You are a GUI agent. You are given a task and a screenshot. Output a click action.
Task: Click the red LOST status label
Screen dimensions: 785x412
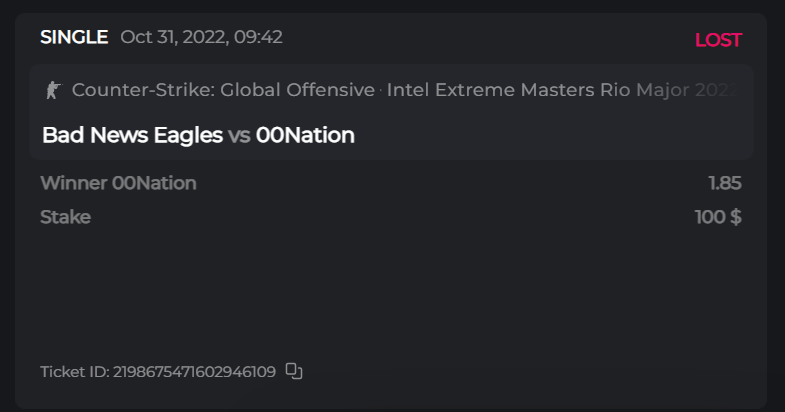click(x=718, y=40)
